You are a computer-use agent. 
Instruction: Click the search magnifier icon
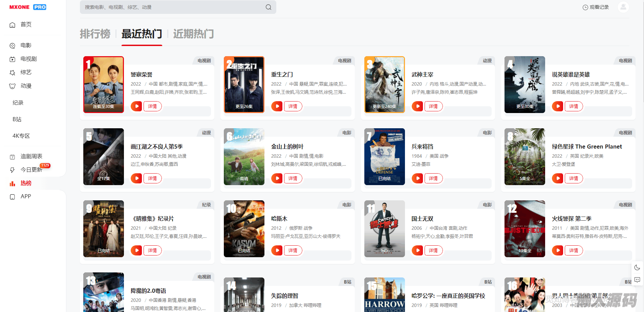tap(269, 7)
